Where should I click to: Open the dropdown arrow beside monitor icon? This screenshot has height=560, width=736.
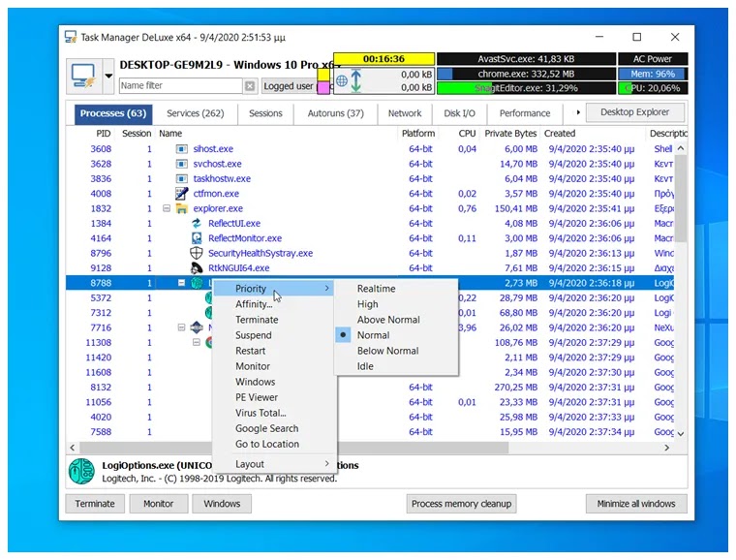coord(108,76)
